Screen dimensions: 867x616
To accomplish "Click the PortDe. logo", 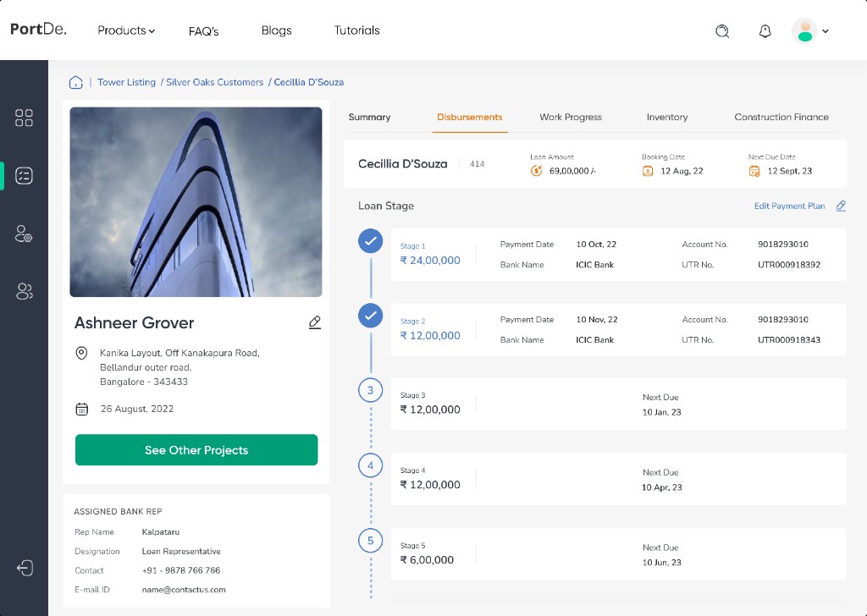I will pyautogui.click(x=38, y=29).
